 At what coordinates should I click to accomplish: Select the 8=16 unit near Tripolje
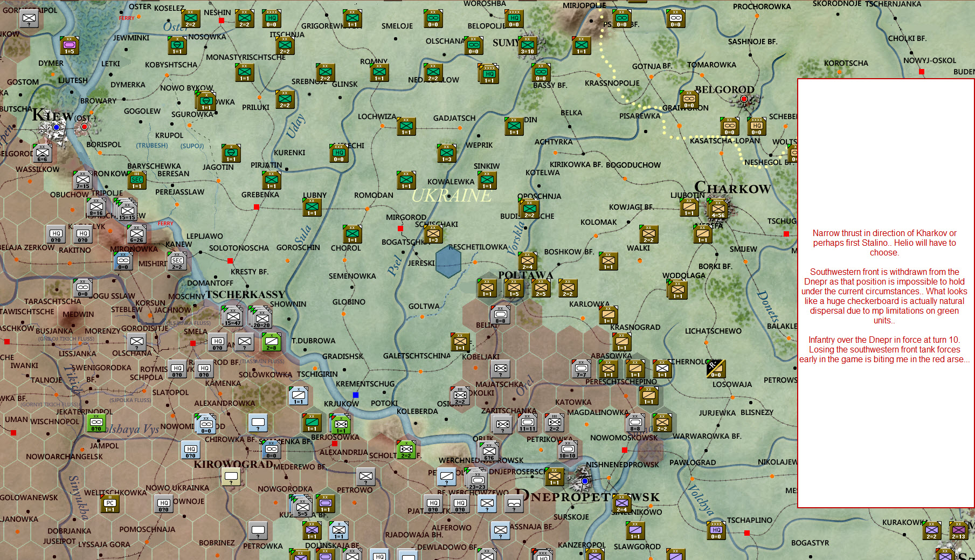(x=96, y=207)
